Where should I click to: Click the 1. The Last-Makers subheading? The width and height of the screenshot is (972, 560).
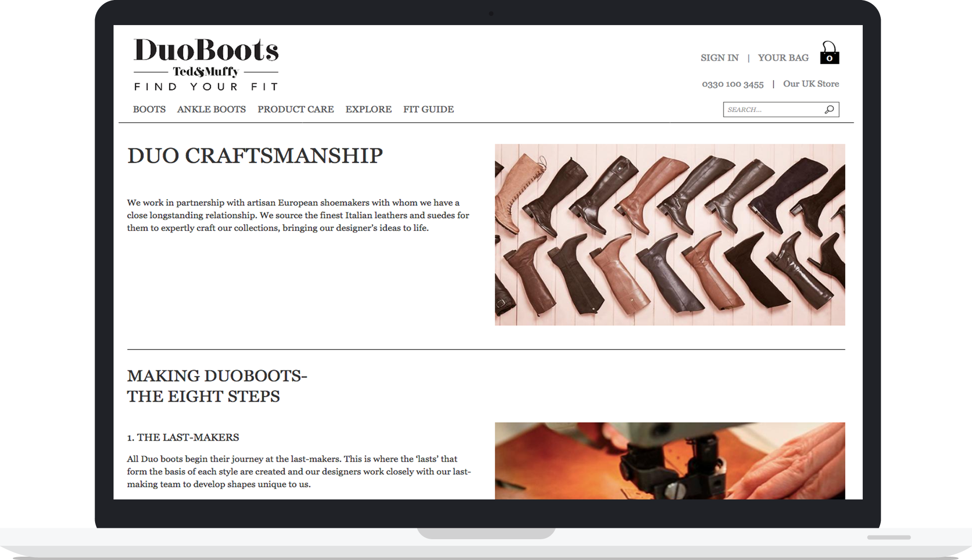183,437
